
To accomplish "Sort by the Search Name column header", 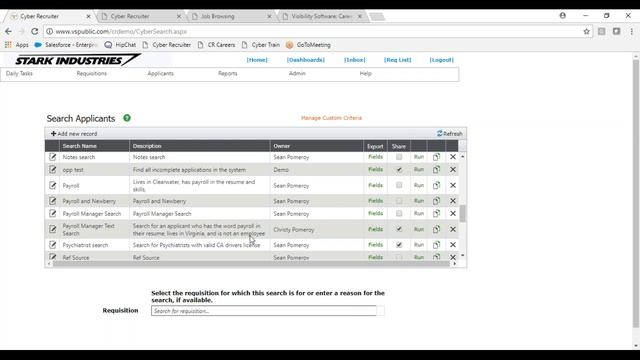I will coord(80,146).
